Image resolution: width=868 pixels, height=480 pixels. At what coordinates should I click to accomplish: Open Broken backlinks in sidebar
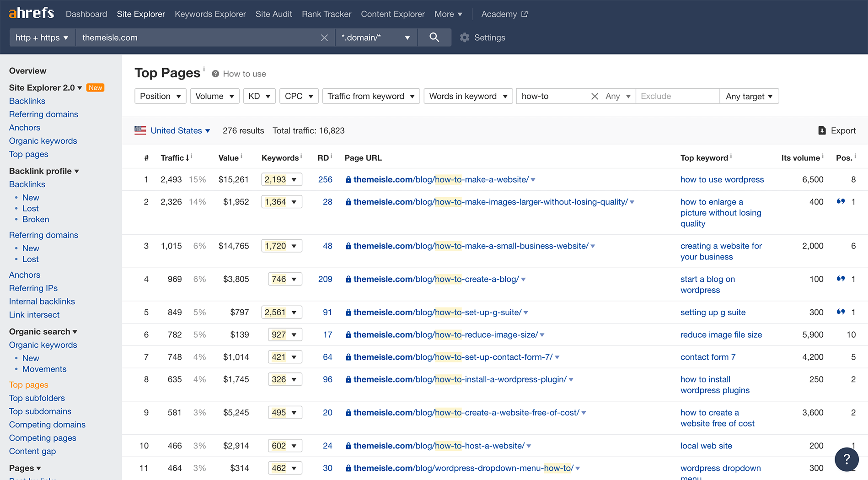coord(36,220)
